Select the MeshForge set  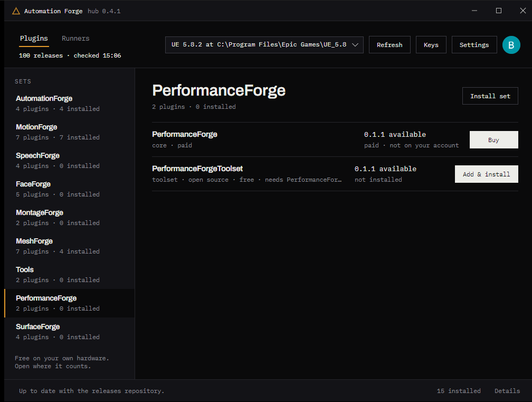(x=70, y=246)
